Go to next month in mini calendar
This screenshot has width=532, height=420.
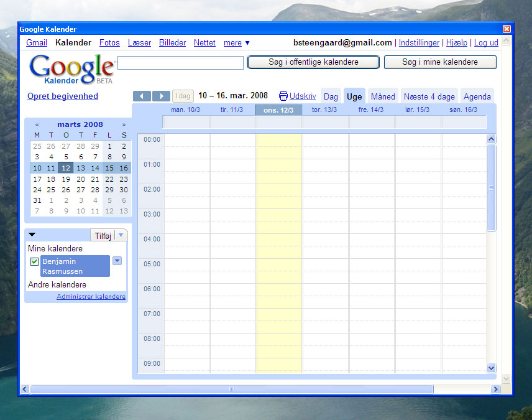click(124, 124)
